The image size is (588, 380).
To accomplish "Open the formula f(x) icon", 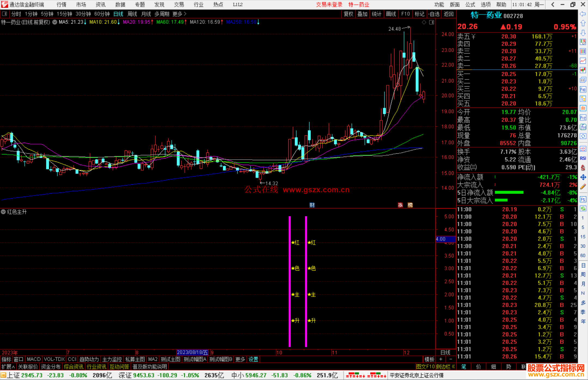I will tap(583, 127).
